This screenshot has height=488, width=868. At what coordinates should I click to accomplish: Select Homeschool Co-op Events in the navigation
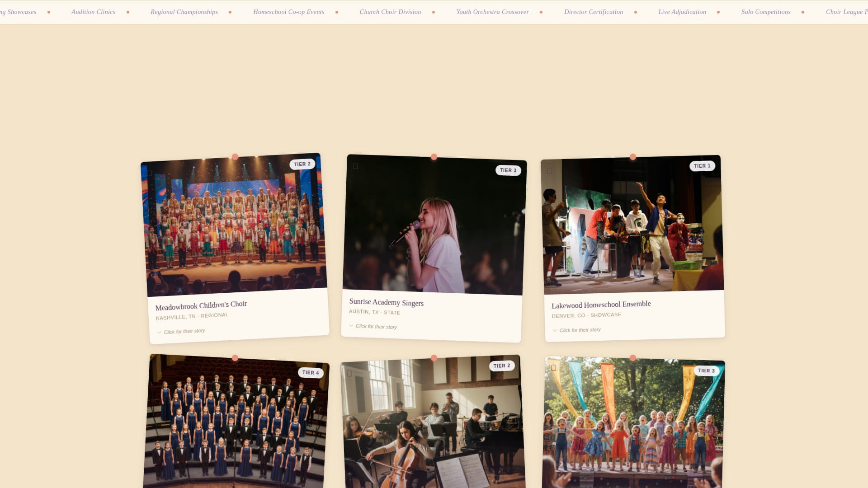coord(289,12)
